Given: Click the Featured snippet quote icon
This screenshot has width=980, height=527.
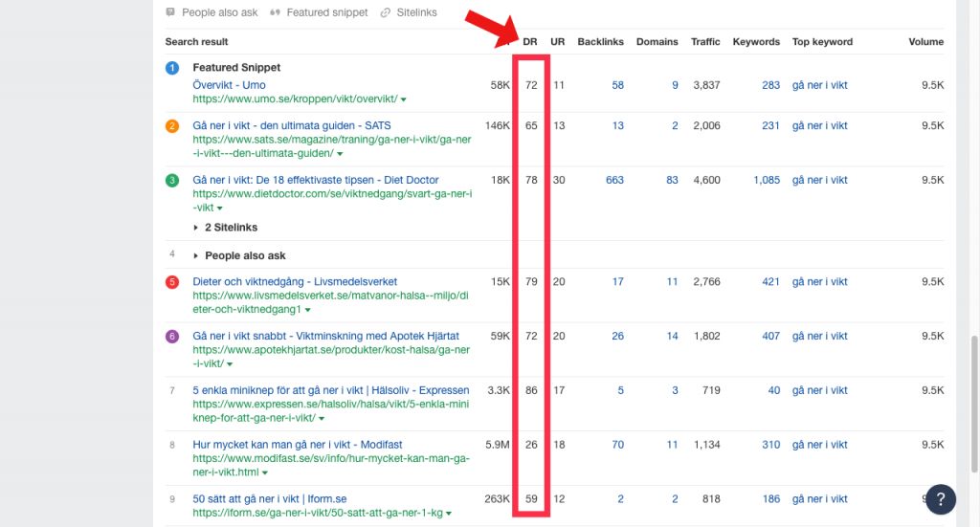Looking at the screenshot, I should (275, 11).
